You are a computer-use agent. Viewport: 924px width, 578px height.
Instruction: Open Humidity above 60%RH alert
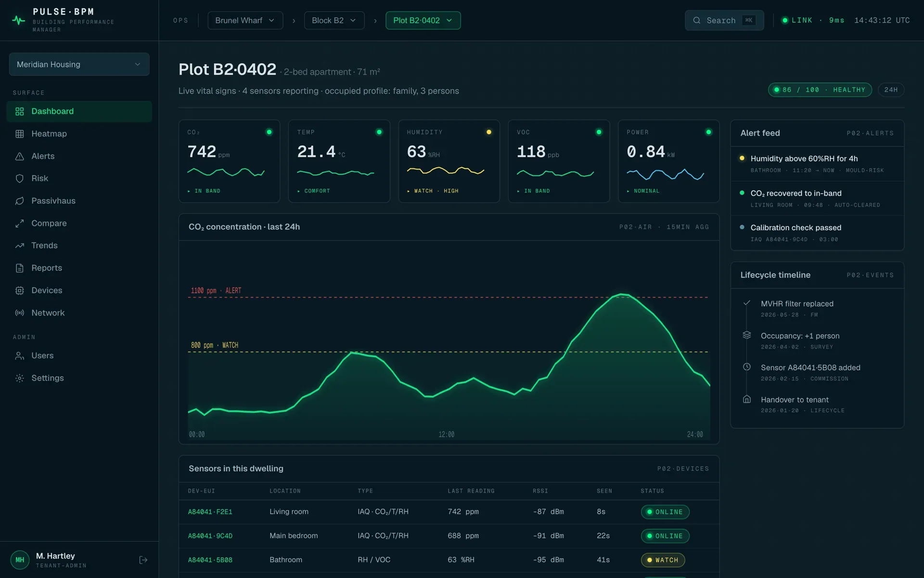tap(817, 164)
